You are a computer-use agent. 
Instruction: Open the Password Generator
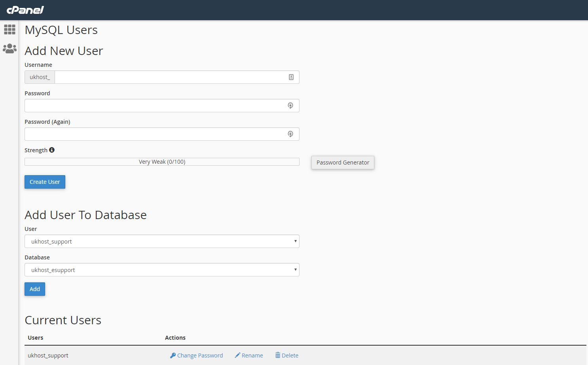click(343, 163)
